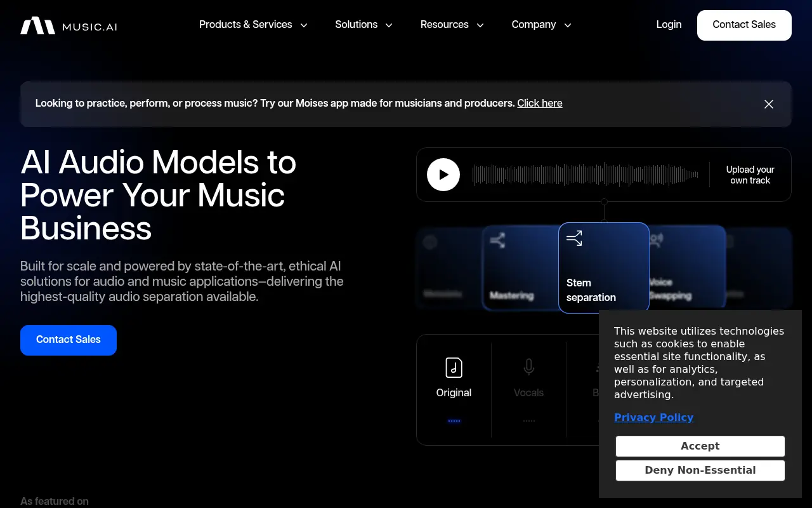Click the waveform to seek the track
The height and width of the screenshot is (508, 812).
pyautogui.click(x=584, y=175)
